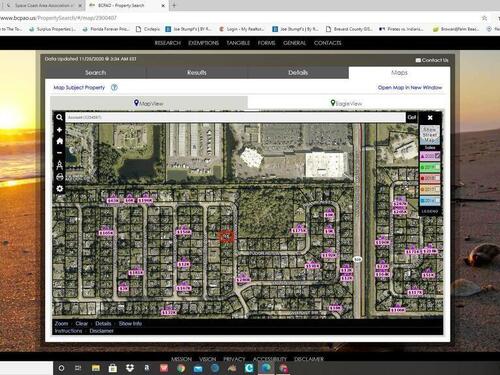Click the Show Info link
This screenshot has height=375, width=500.
point(130,323)
